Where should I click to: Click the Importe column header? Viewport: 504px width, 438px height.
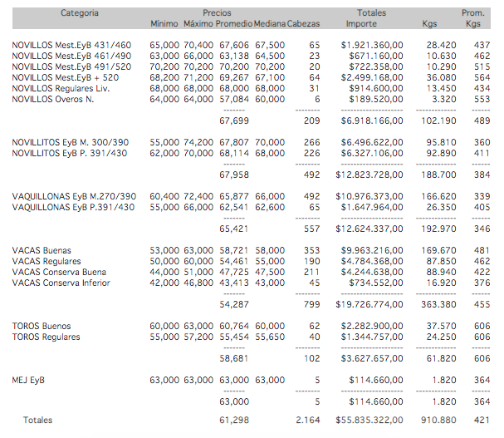tap(360, 24)
